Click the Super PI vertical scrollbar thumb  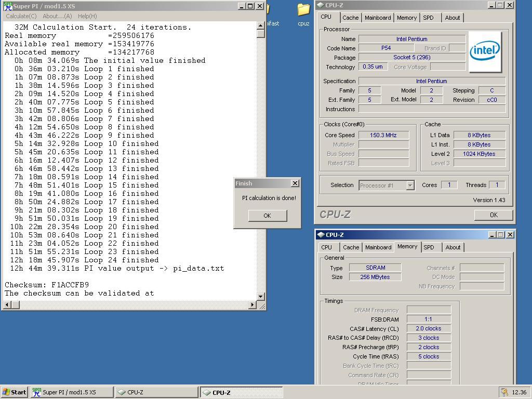260,34
